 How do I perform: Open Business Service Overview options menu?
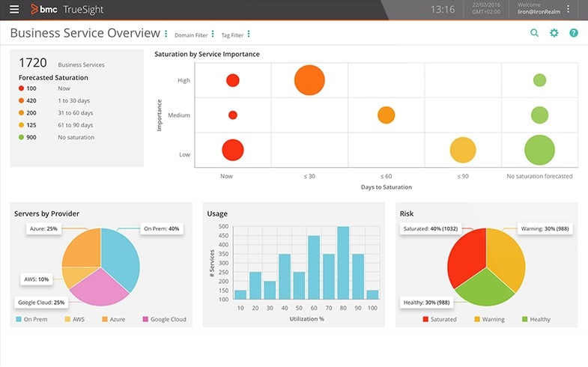166,34
